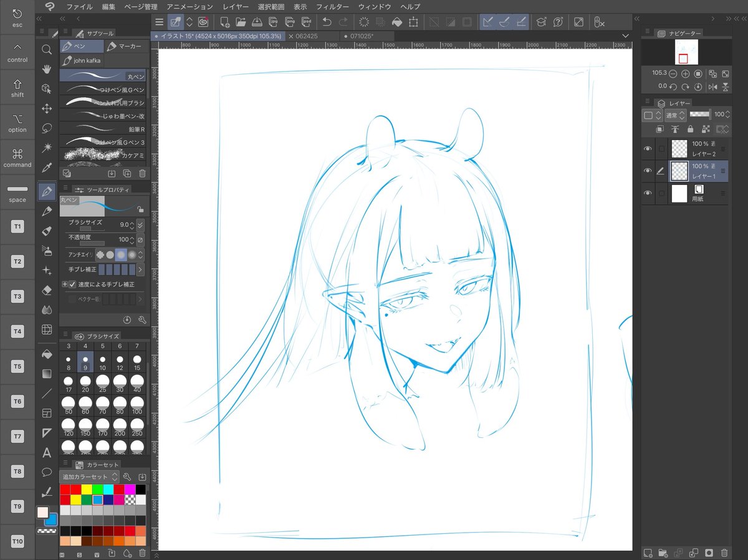This screenshot has width=748, height=560.
Task: Export as psd from command bar
Action: click(x=306, y=22)
